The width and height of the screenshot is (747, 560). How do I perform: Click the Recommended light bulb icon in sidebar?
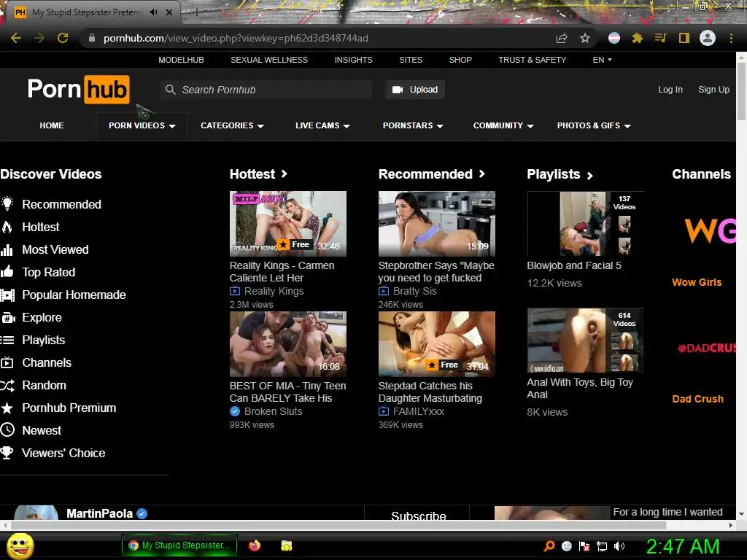[7, 204]
